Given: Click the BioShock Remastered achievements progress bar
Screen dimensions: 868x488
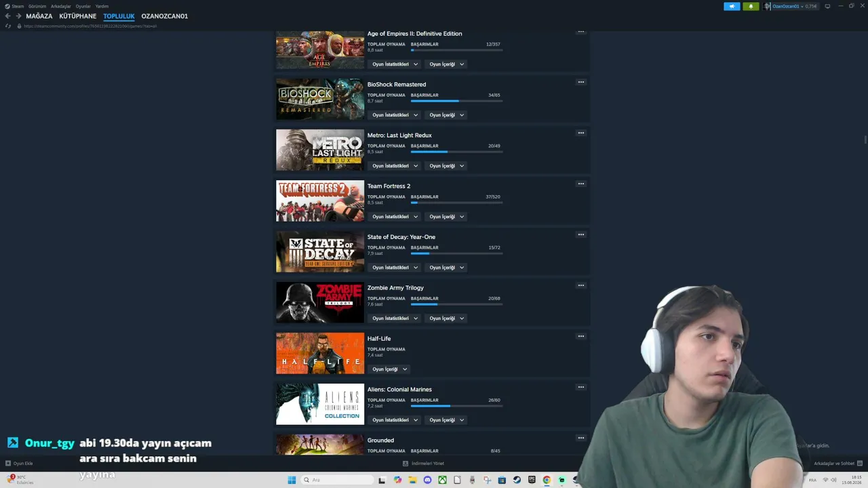Looking at the screenshot, I should [x=456, y=101].
